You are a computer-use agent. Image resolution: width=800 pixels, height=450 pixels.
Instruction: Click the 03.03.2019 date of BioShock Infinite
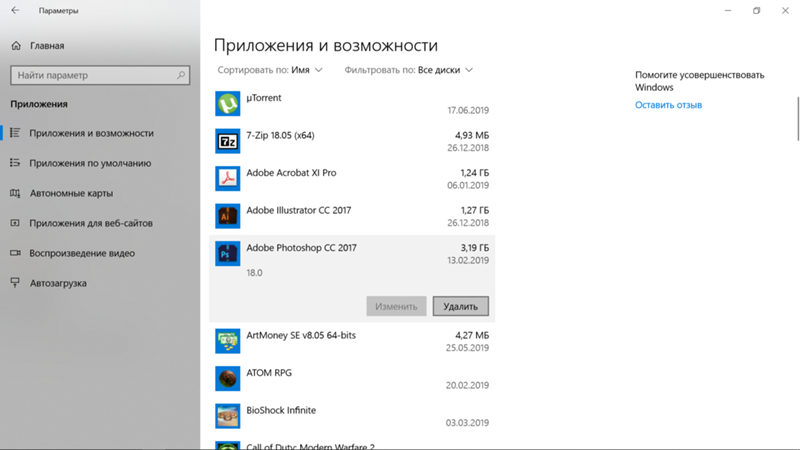coord(467,423)
